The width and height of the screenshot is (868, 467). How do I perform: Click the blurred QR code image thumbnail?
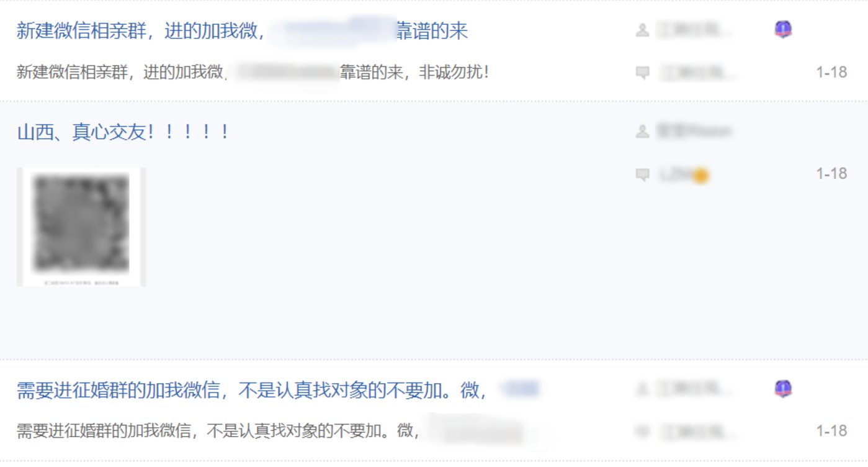pyautogui.click(x=81, y=227)
